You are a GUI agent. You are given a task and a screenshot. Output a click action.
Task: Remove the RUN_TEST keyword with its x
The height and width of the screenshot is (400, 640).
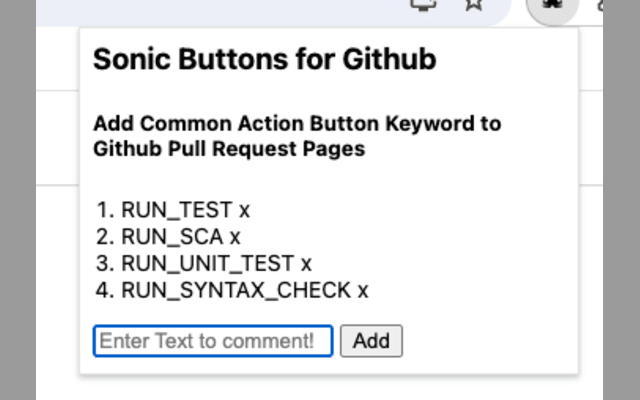(x=244, y=211)
